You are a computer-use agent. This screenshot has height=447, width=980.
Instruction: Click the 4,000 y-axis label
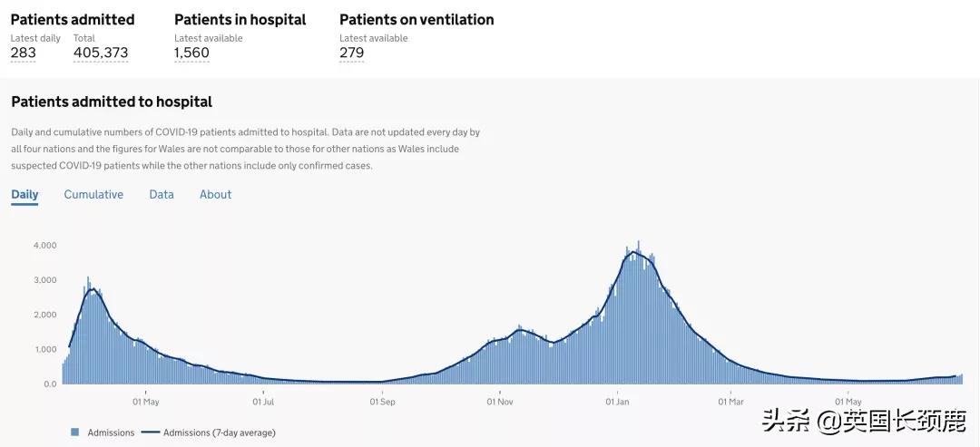[44, 246]
